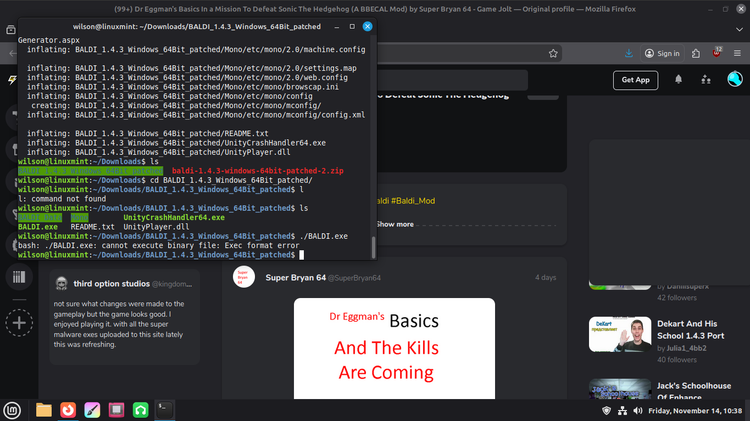Open the Game Jolt user avatar menu
This screenshot has height=421, width=750.
735,79
